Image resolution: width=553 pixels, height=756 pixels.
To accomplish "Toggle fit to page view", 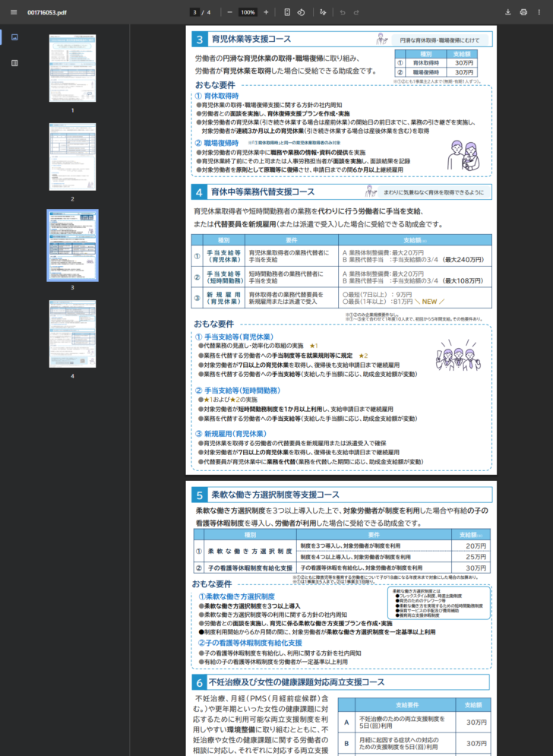I will point(287,12).
